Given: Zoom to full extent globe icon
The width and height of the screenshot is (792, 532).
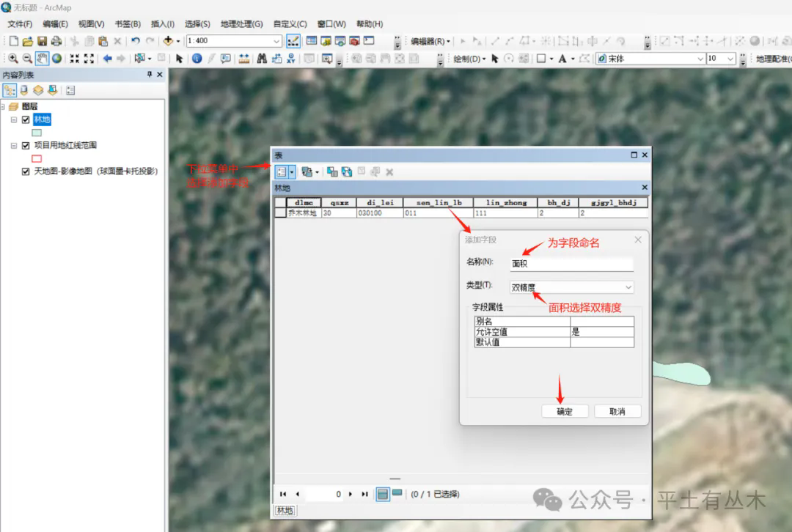Looking at the screenshot, I should (x=56, y=59).
